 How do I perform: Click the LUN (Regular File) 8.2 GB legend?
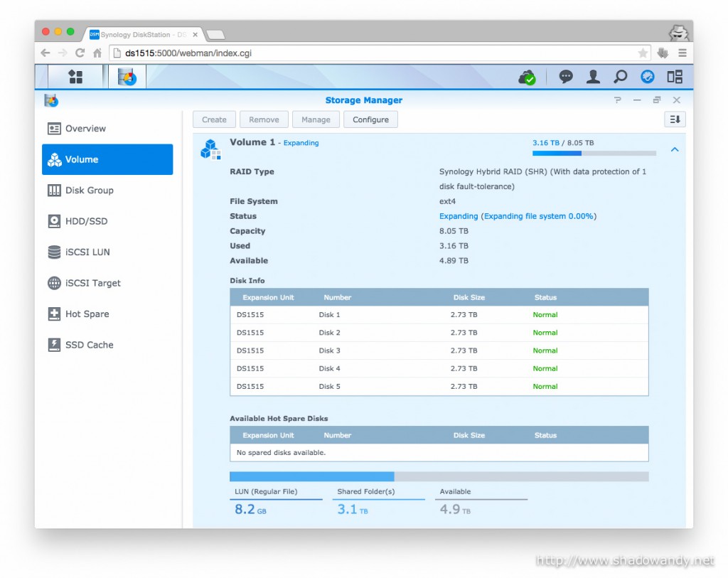pos(276,501)
